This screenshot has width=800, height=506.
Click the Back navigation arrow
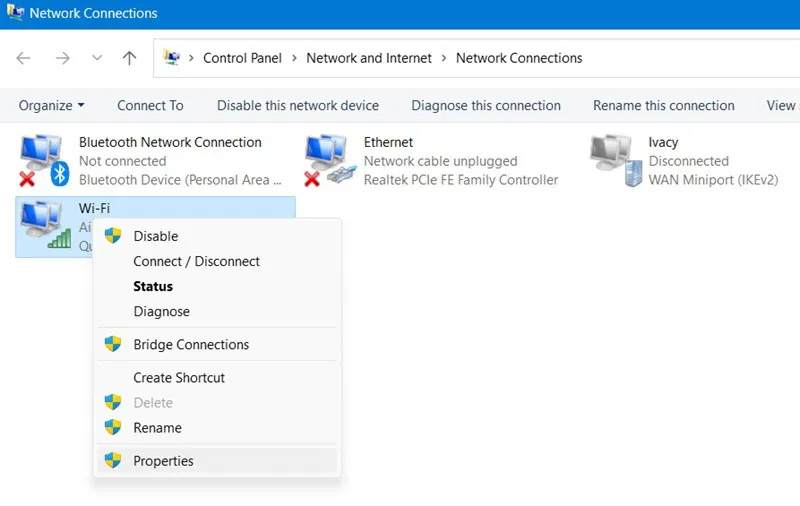23,58
